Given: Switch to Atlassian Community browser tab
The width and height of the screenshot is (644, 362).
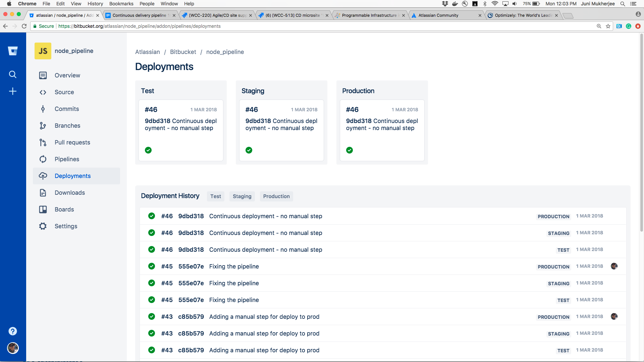Looking at the screenshot, I should [438, 15].
